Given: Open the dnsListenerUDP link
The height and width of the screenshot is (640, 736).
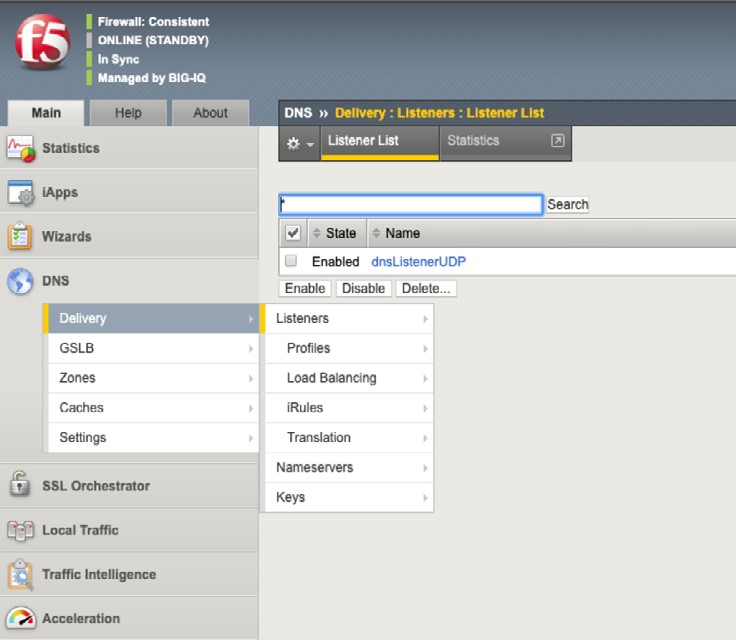Looking at the screenshot, I should pyautogui.click(x=418, y=262).
